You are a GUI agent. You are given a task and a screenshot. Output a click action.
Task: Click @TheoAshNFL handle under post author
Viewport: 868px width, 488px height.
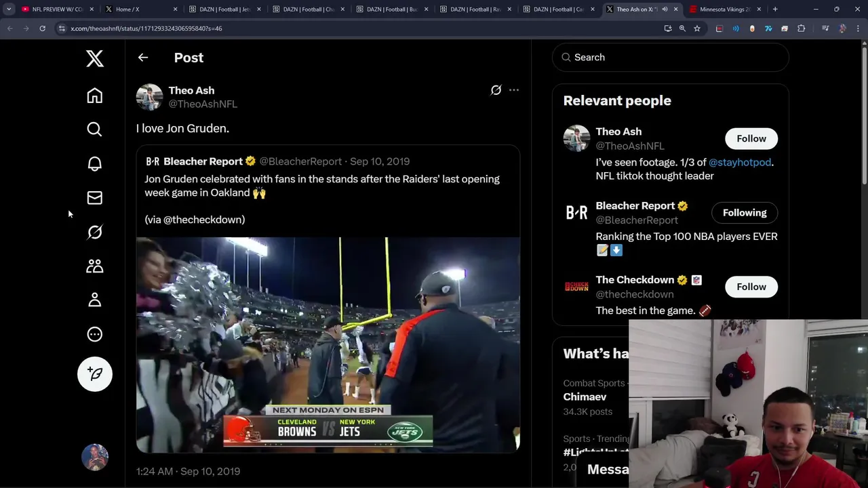point(203,104)
